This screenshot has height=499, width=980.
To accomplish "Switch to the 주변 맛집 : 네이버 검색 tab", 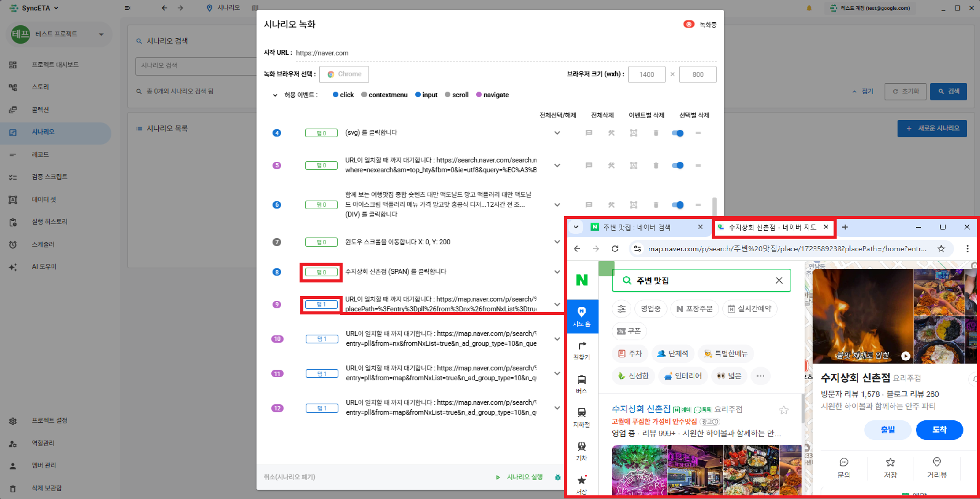I will (x=646, y=227).
